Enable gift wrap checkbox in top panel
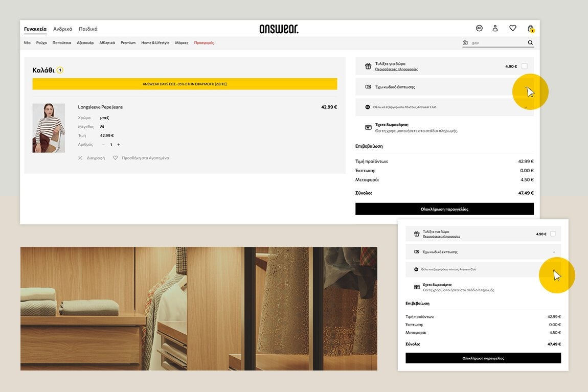Viewport: 588px width, 392px height. coord(524,66)
